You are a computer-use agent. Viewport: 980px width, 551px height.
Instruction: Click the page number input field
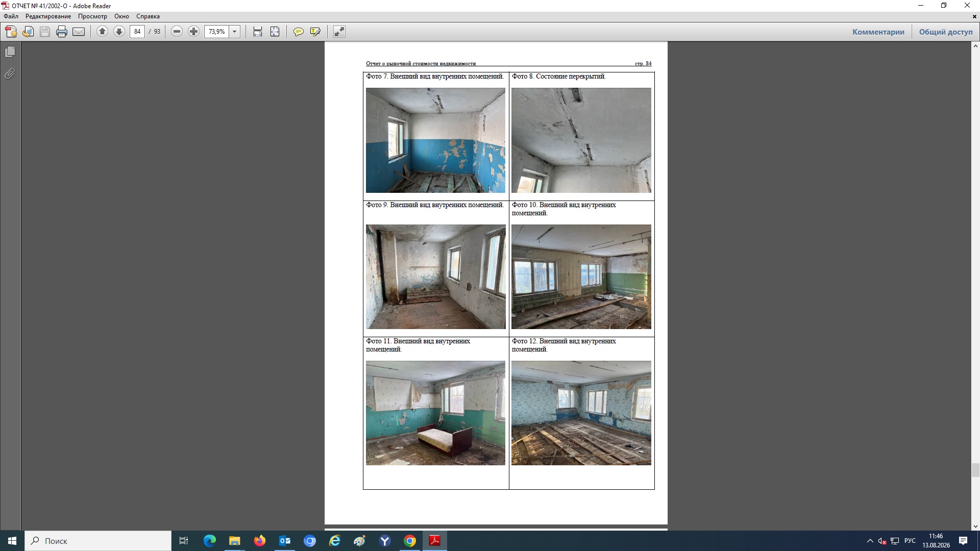tap(137, 32)
